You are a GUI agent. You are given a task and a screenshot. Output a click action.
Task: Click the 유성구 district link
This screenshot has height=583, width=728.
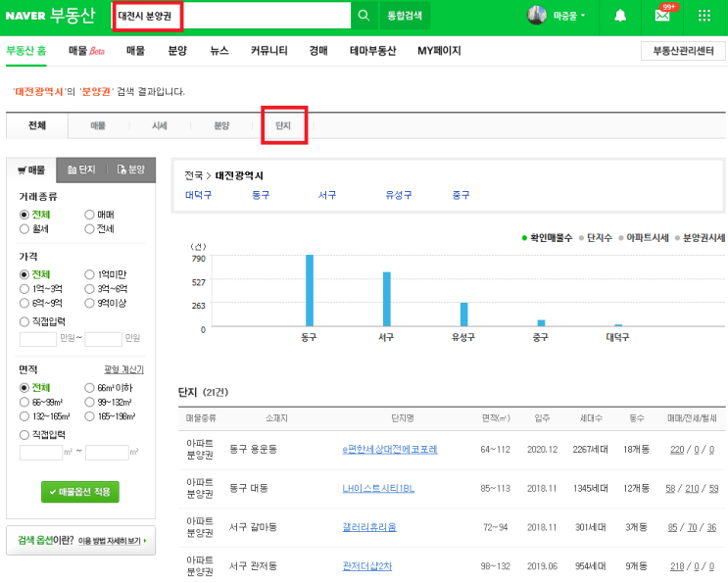point(399,195)
